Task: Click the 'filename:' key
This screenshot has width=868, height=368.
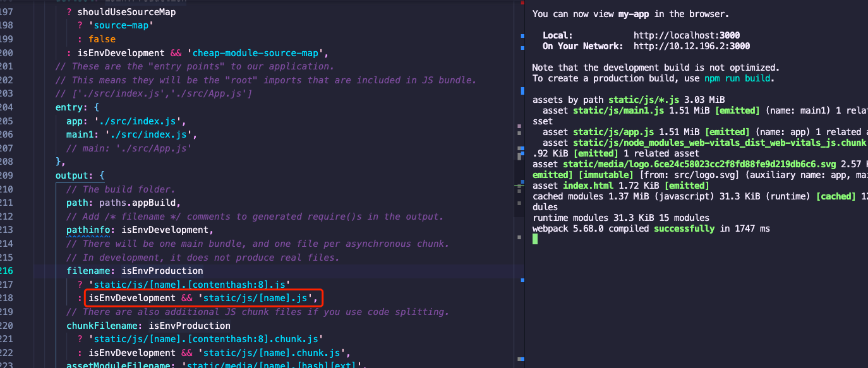Action: click(91, 271)
